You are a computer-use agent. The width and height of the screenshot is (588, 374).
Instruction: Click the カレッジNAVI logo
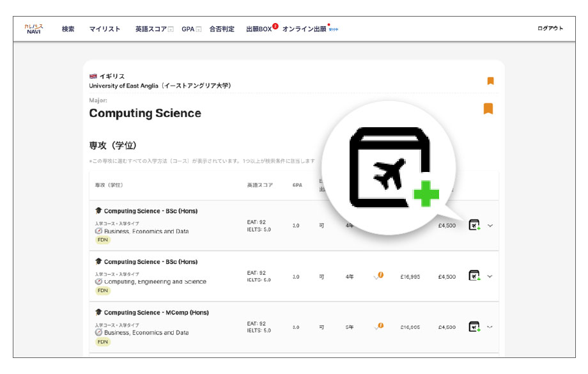coord(34,29)
